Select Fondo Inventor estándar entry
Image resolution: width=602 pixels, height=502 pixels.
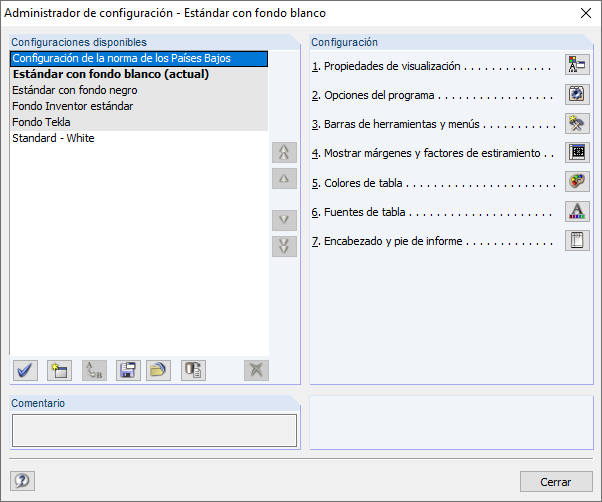click(x=139, y=106)
